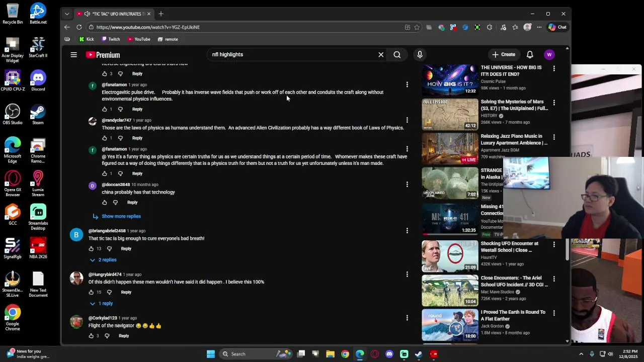Reply to @doccan3848's china comment
The height and width of the screenshot is (362, 644).
[132, 202]
